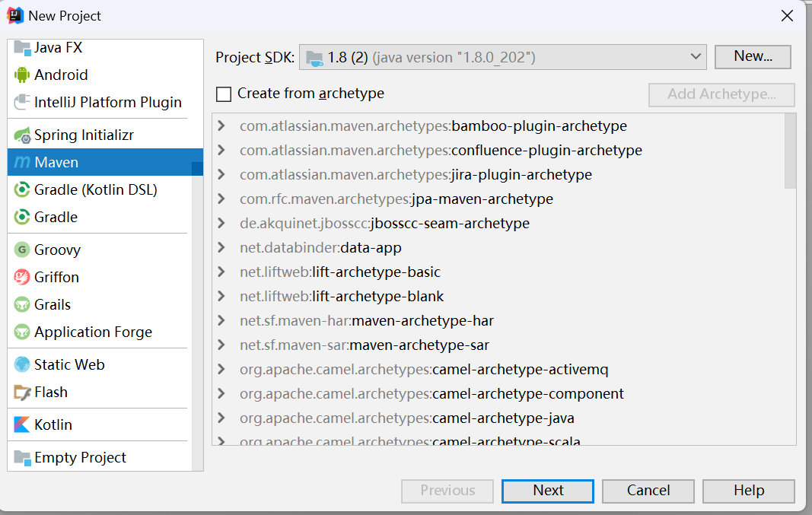This screenshot has width=812, height=515.
Task: Click the archetype list vertical scrollbar
Action: point(790,151)
